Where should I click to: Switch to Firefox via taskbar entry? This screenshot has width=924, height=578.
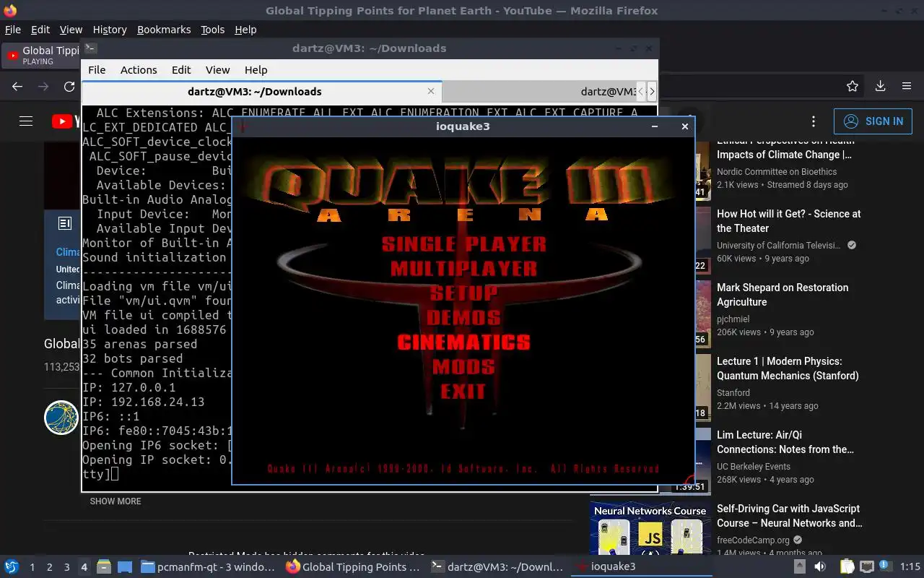(353, 566)
